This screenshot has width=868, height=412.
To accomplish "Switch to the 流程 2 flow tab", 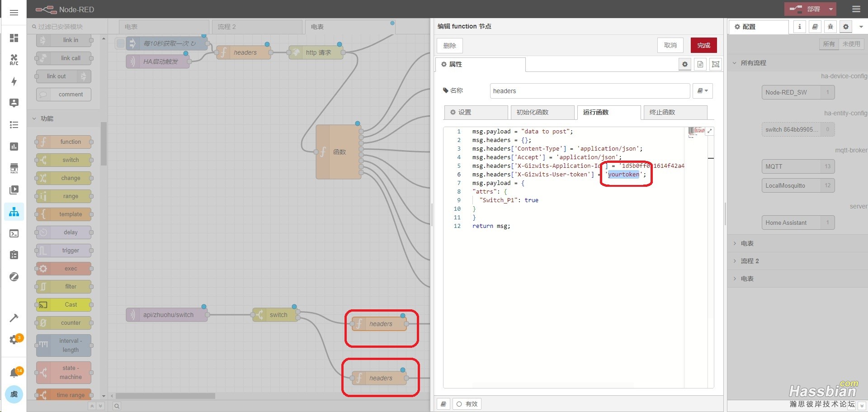I will tap(257, 27).
